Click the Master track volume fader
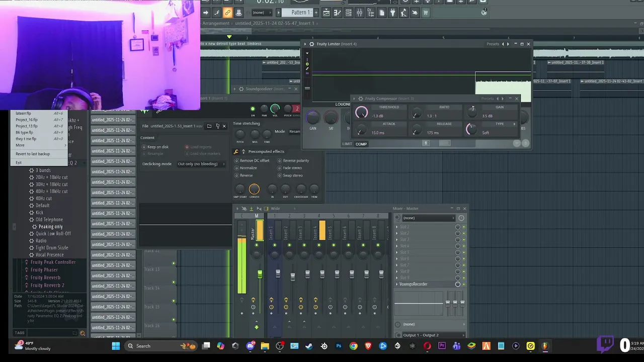The height and width of the screenshot is (362, 644). coord(260,274)
